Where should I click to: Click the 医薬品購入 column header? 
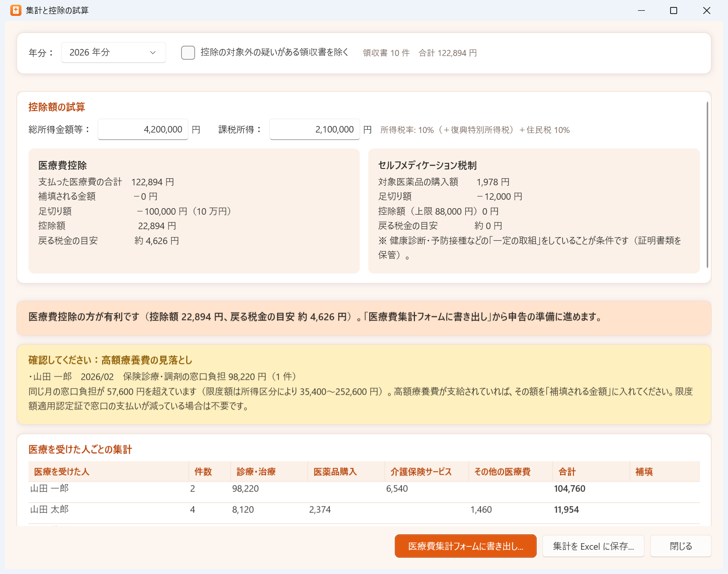click(x=346, y=472)
